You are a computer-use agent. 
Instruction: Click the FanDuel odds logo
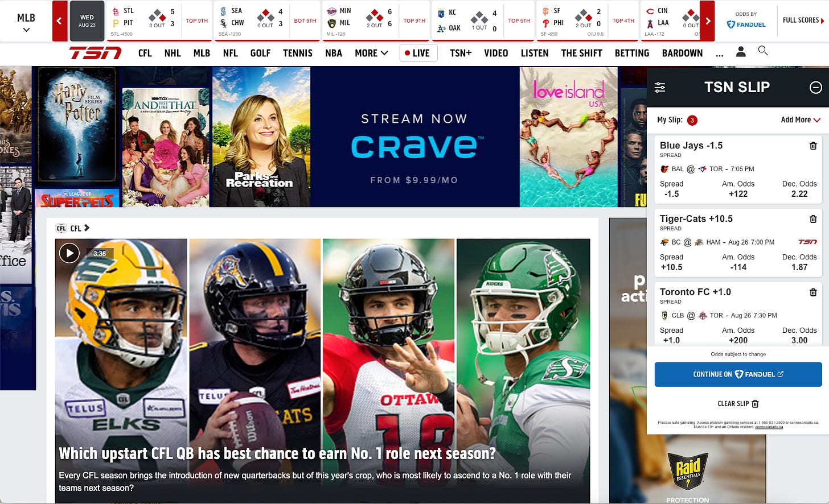tap(746, 24)
